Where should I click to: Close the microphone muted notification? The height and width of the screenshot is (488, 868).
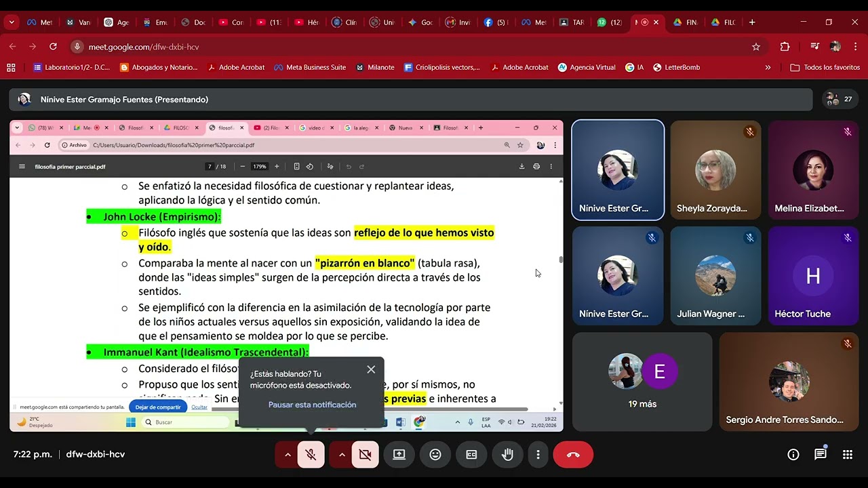click(371, 369)
